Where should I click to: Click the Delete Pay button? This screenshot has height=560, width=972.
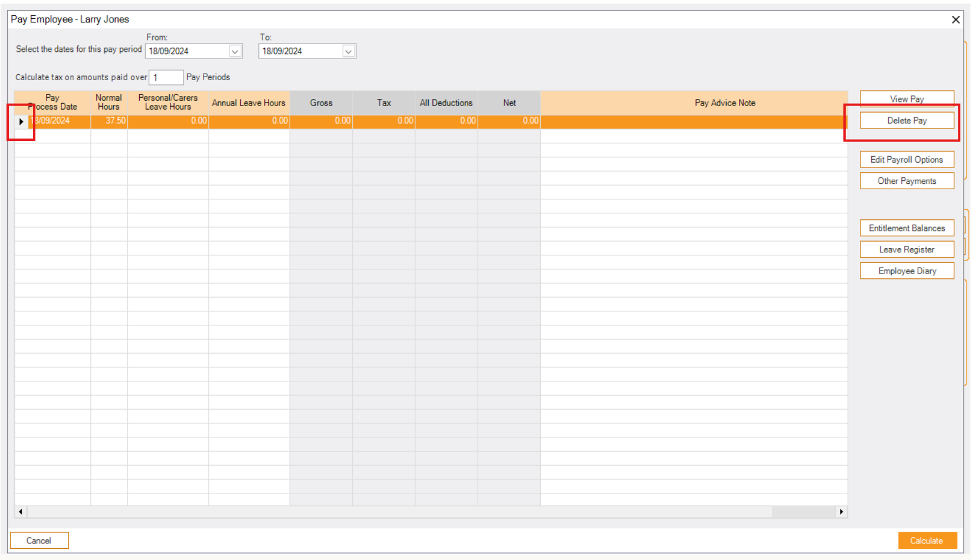pyautogui.click(x=907, y=120)
